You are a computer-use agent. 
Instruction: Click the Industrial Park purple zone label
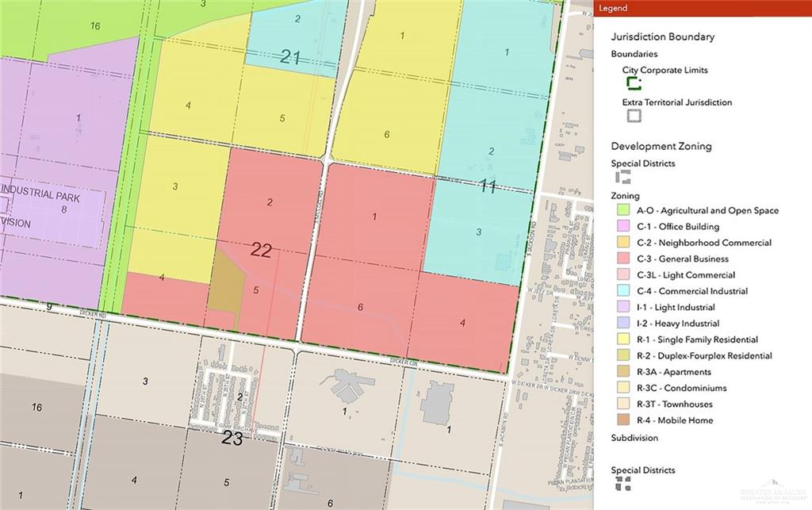(40, 194)
